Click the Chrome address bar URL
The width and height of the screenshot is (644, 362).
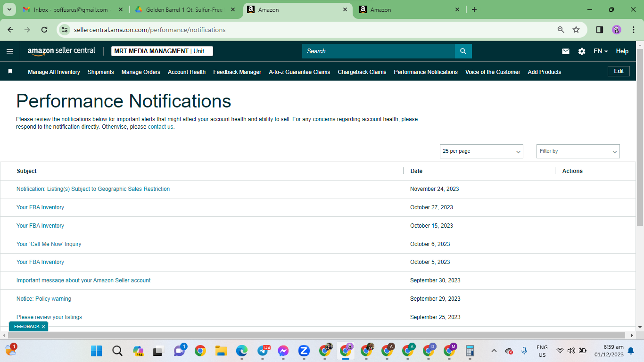click(150, 30)
